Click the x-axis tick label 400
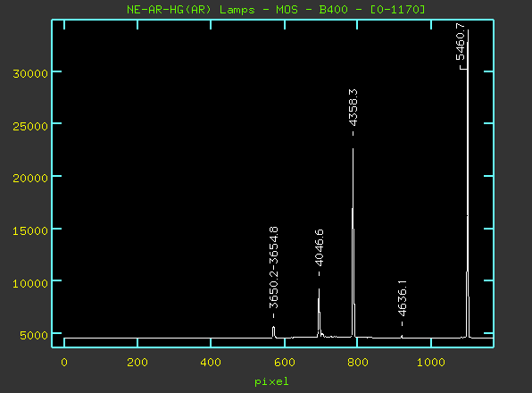Image resolution: width=532 pixels, height=393 pixels. click(x=211, y=363)
